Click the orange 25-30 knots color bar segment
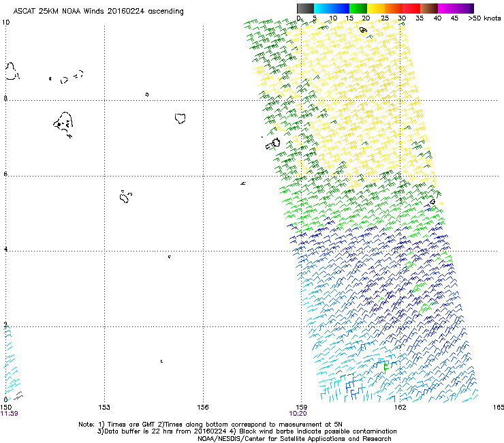Viewport: 504px width, 443px height. click(394, 8)
